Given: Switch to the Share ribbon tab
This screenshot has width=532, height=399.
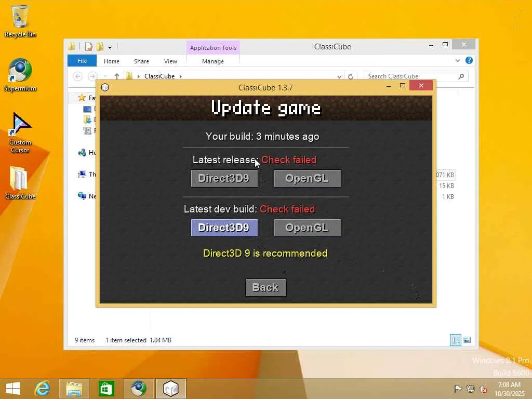Looking at the screenshot, I should 141,61.
